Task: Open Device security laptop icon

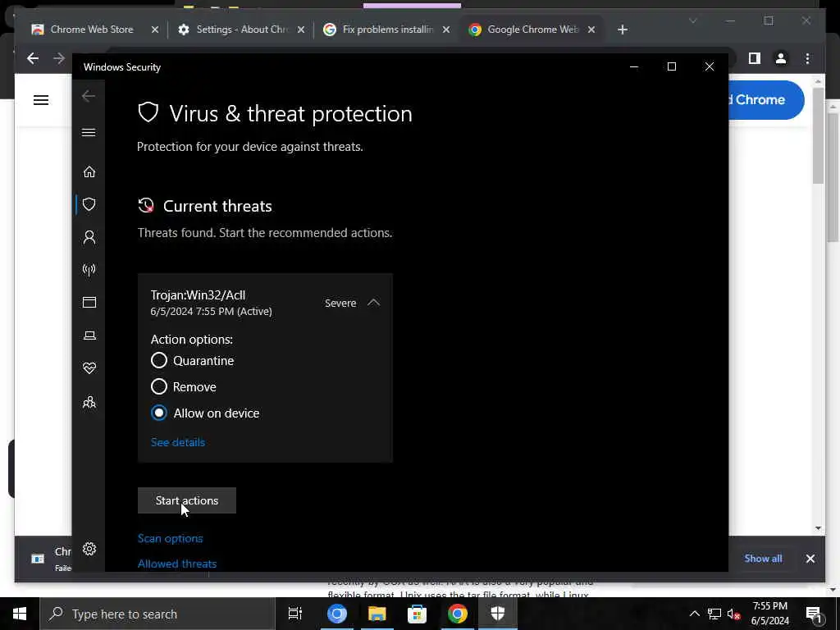Action: coord(89,336)
